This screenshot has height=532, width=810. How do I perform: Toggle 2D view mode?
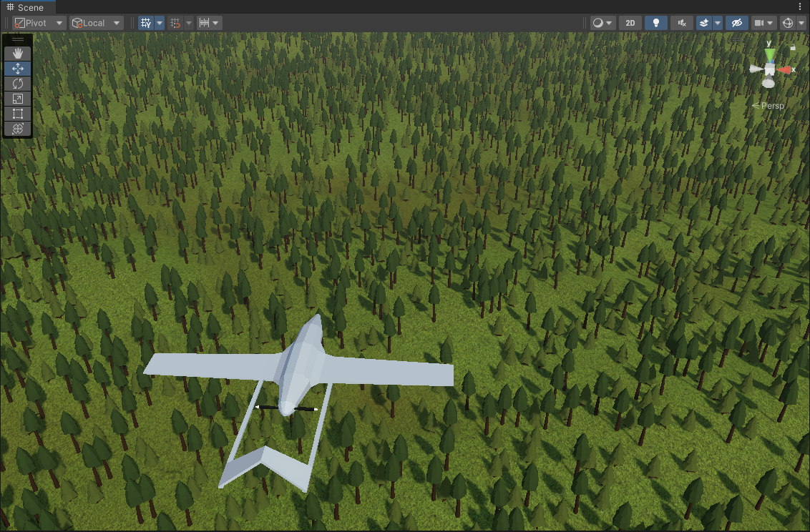[630, 23]
